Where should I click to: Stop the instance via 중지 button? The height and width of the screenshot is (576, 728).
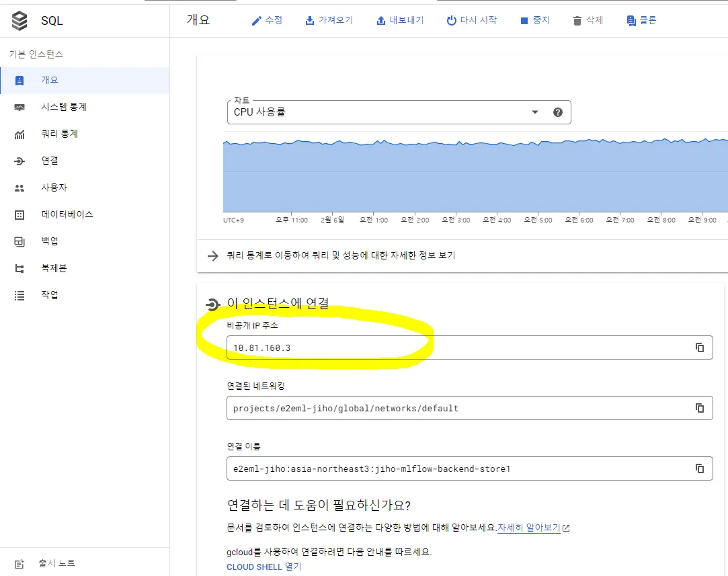[x=535, y=20]
